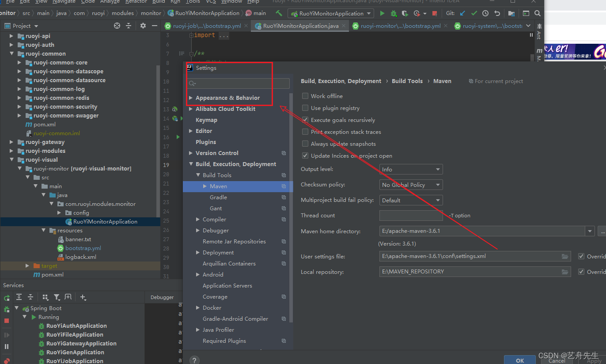Expand Editor settings node
606x364 pixels.
[191, 131]
